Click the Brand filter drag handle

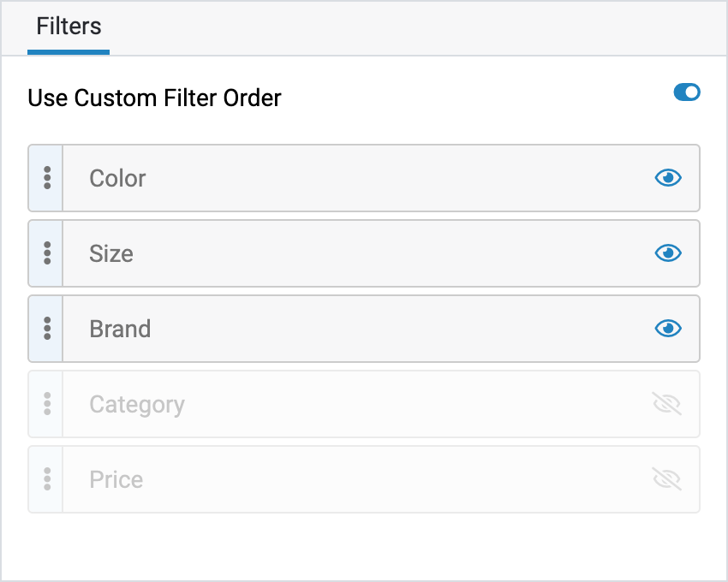47,329
